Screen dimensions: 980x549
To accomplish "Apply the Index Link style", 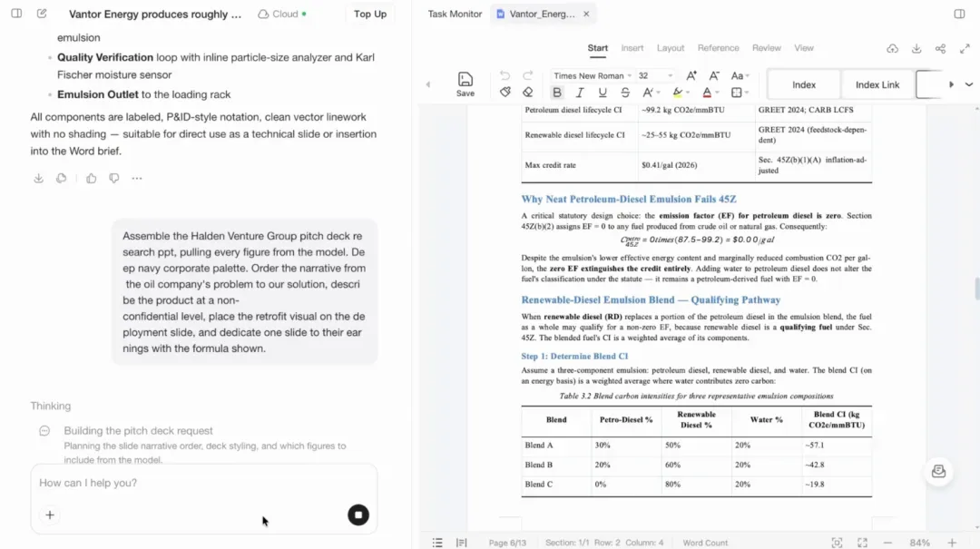I will pos(877,84).
